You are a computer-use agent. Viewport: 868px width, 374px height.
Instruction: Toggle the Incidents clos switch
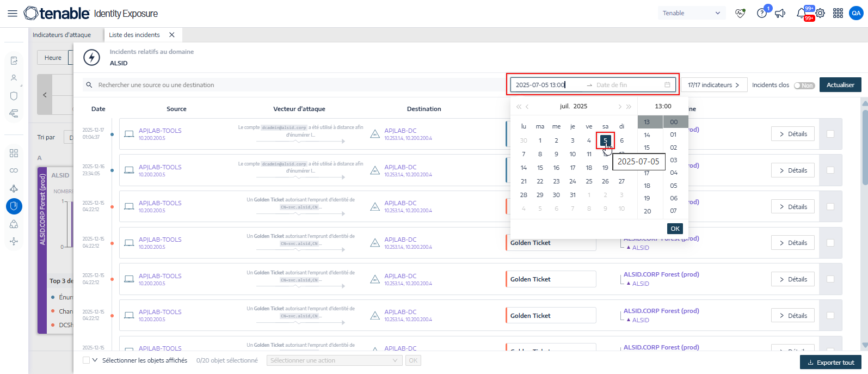804,85
